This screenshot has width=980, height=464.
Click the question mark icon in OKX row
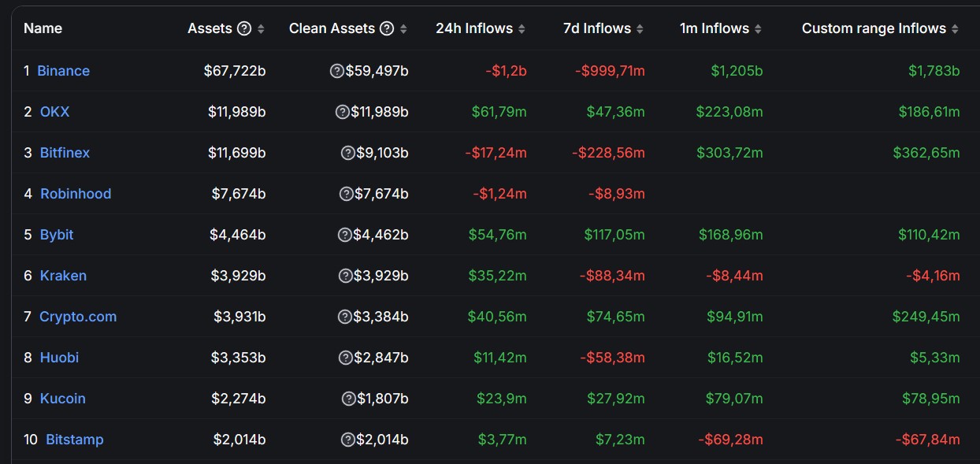coord(343,112)
